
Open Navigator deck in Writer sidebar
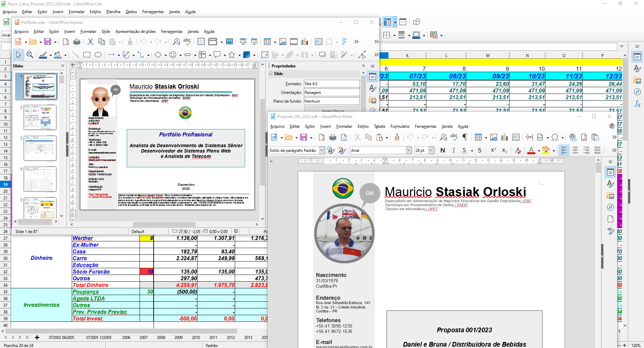pyautogui.click(x=610, y=207)
